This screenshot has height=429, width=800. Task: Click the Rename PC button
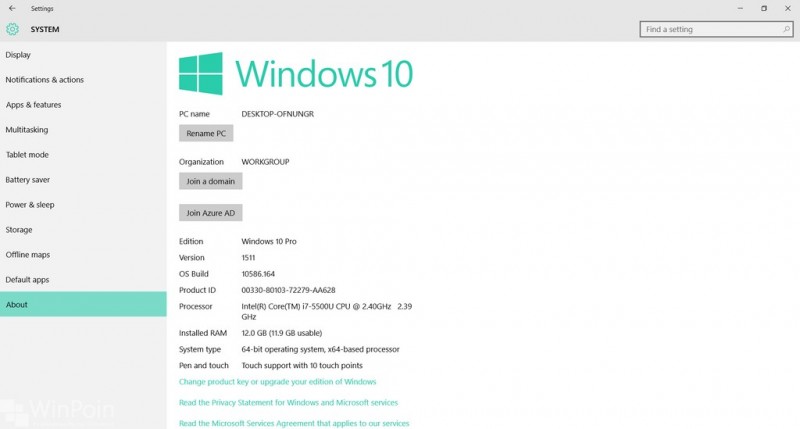(x=206, y=133)
